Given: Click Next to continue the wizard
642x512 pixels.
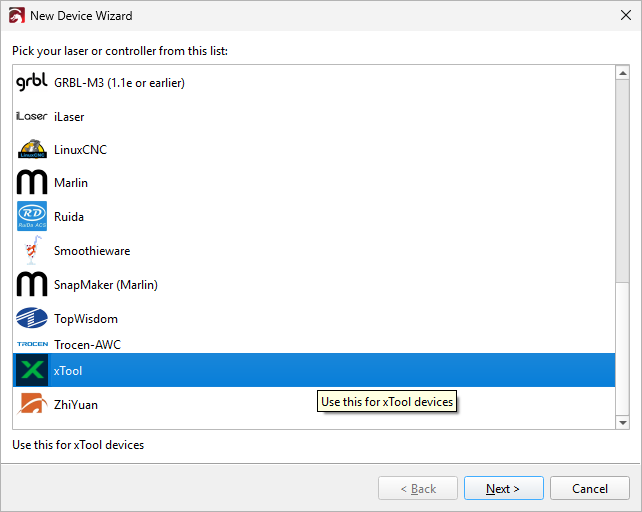Looking at the screenshot, I should [504, 488].
